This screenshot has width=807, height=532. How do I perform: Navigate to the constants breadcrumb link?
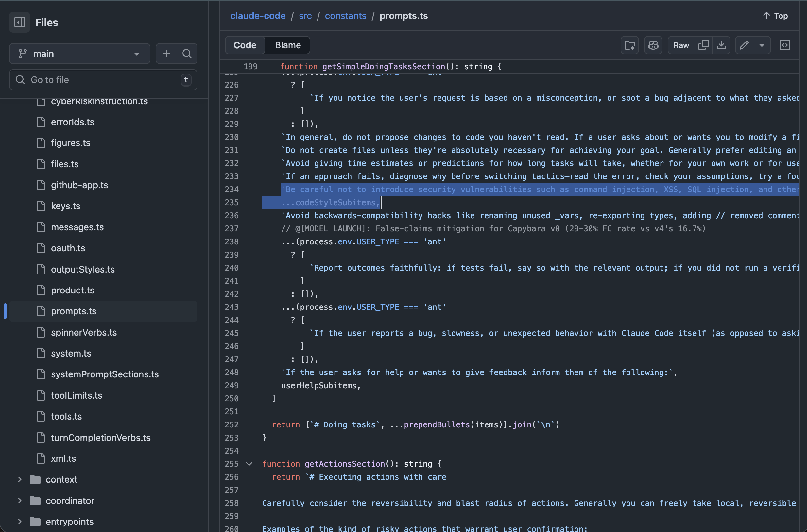[x=345, y=16]
